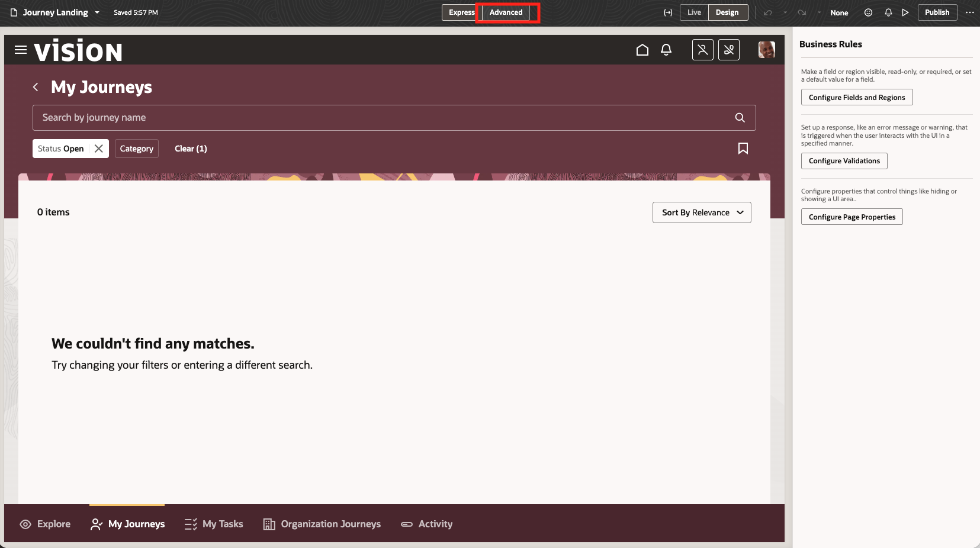Open the hamburger navigation menu
Viewport: 980px width, 548px height.
click(x=21, y=50)
